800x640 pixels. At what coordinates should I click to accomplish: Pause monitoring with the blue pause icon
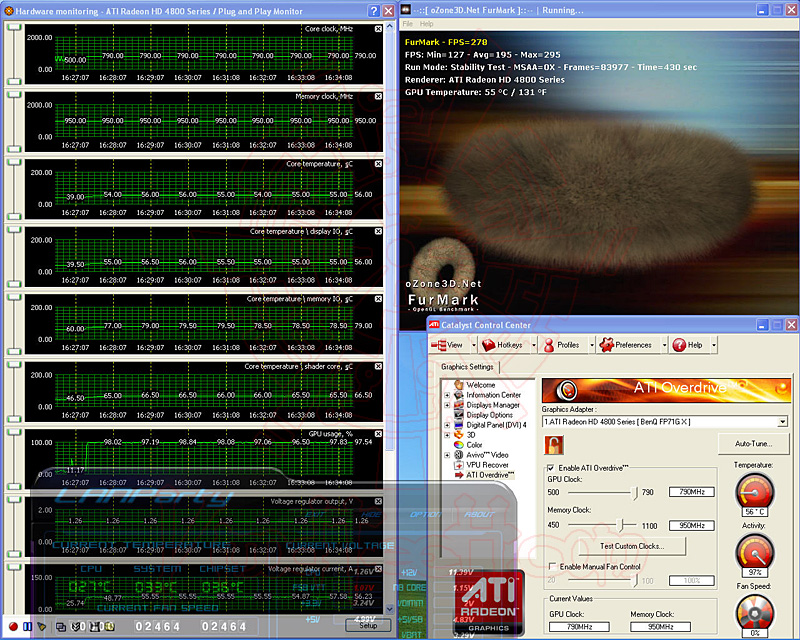[x=28, y=626]
